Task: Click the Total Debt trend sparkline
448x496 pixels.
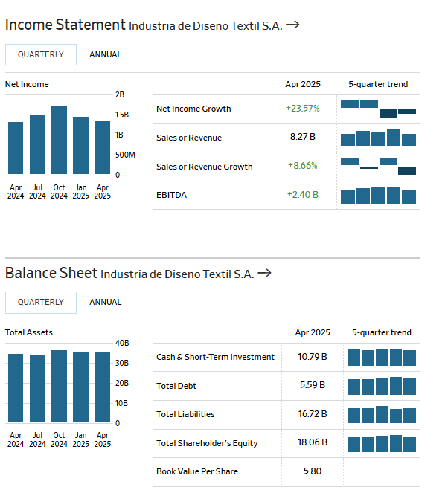Action: (x=383, y=386)
